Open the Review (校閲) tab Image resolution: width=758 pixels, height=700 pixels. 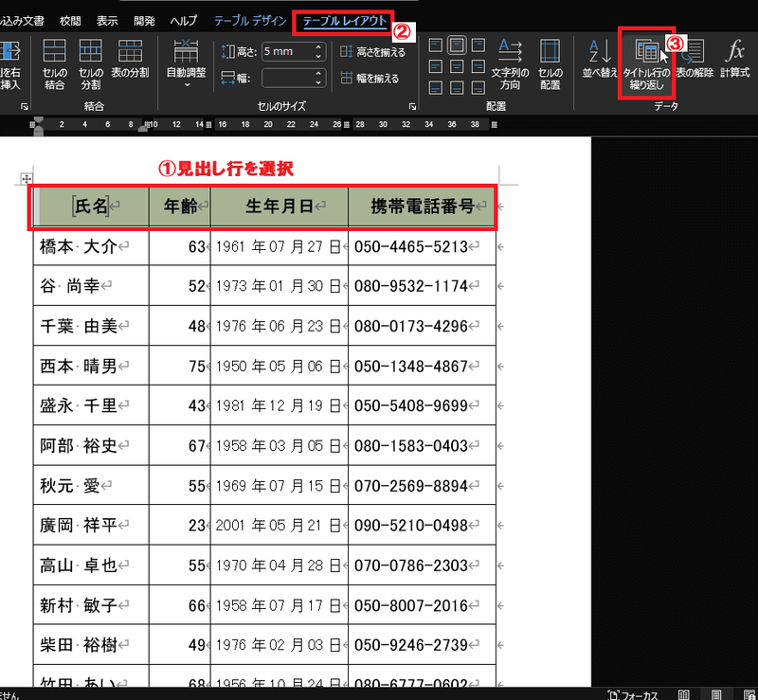69,21
